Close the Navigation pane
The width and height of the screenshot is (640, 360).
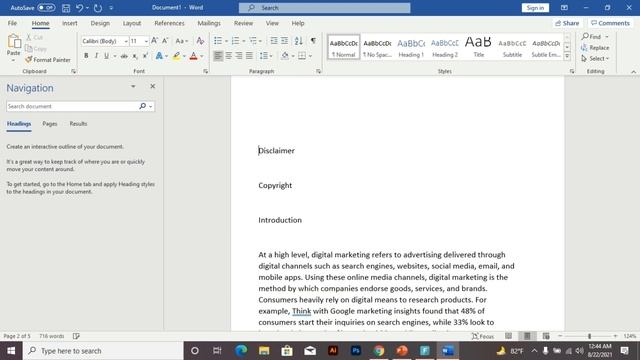click(x=153, y=87)
